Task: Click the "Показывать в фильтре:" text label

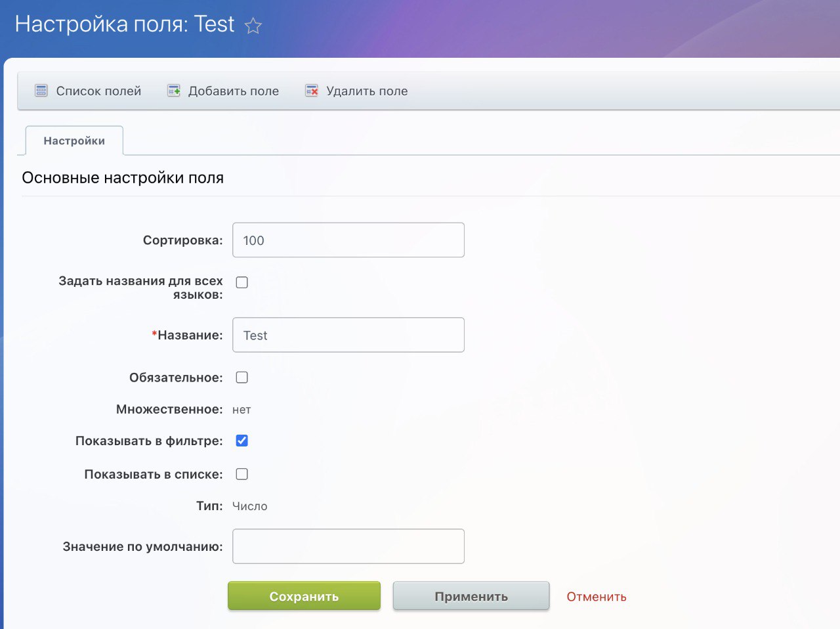Action: pos(149,441)
